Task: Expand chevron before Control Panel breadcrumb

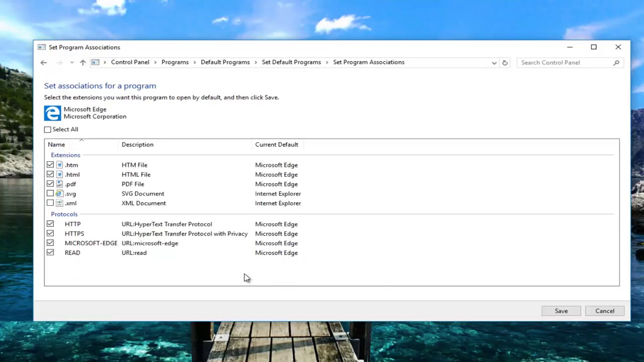Action: [105, 62]
